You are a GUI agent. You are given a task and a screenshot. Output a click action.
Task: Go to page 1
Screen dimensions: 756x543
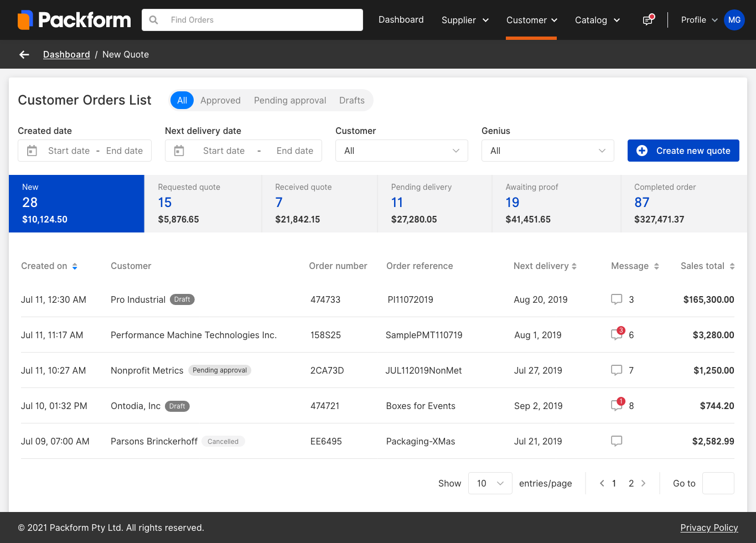pyautogui.click(x=614, y=483)
